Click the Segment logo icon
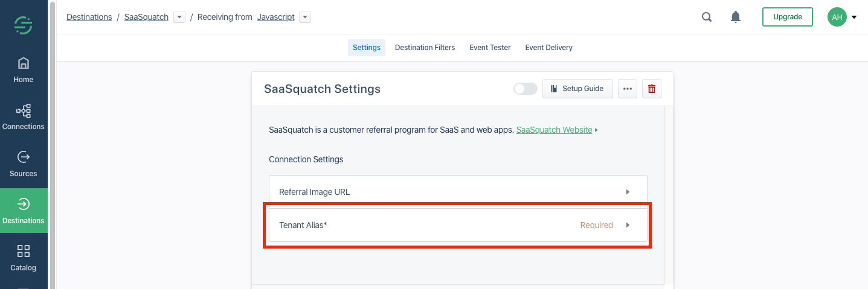This screenshot has height=289, width=868. click(23, 25)
